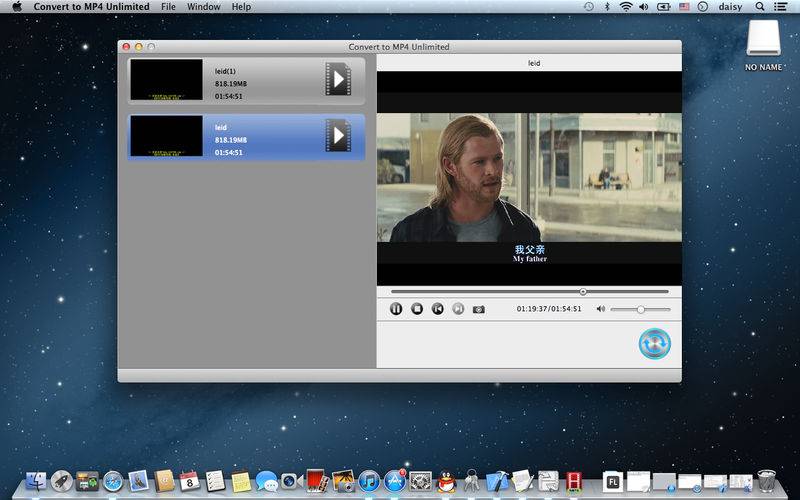Click the volume slider knob
Viewport: 800px width, 500px height.
640,309
